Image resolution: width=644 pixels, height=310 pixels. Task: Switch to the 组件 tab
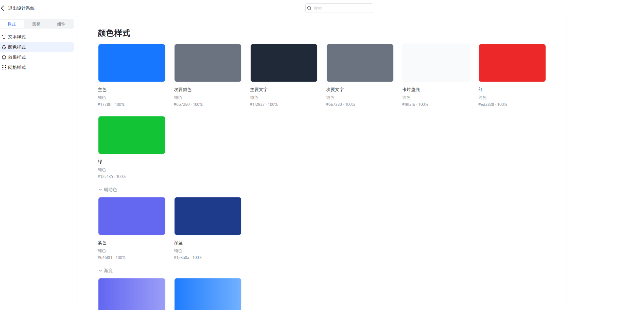(x=61, y=24)
